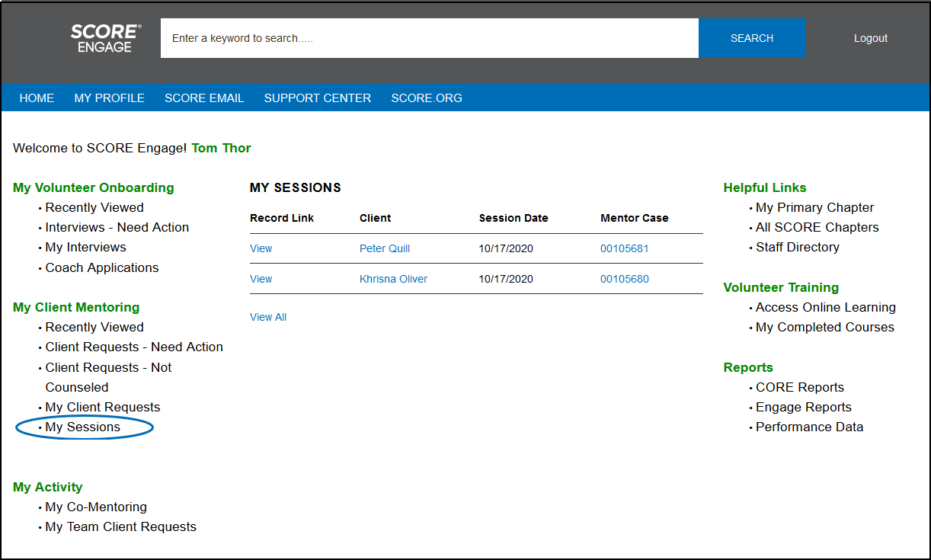This screenshot has width=931, height=560.
Task: Open Client Requests - Need Action
Action: 134,347
